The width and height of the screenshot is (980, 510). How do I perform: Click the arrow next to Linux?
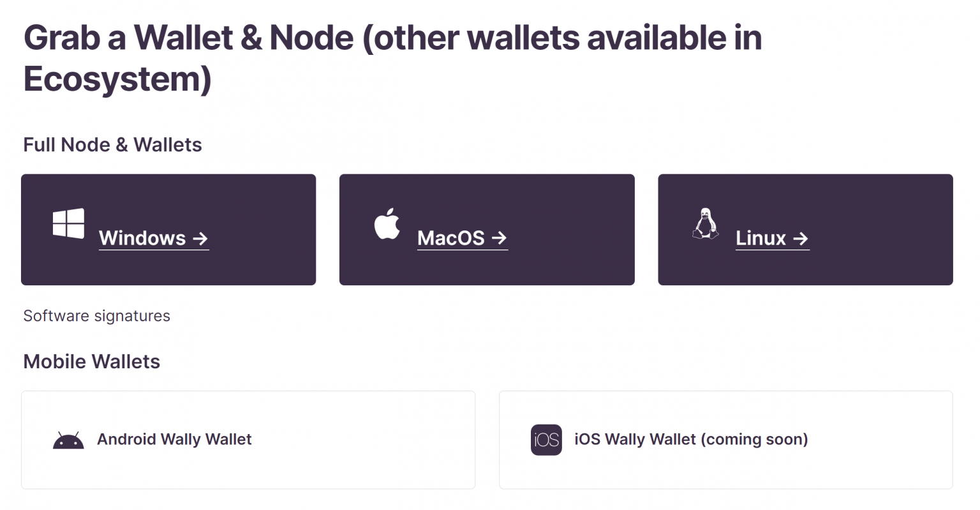click(801, 238)
